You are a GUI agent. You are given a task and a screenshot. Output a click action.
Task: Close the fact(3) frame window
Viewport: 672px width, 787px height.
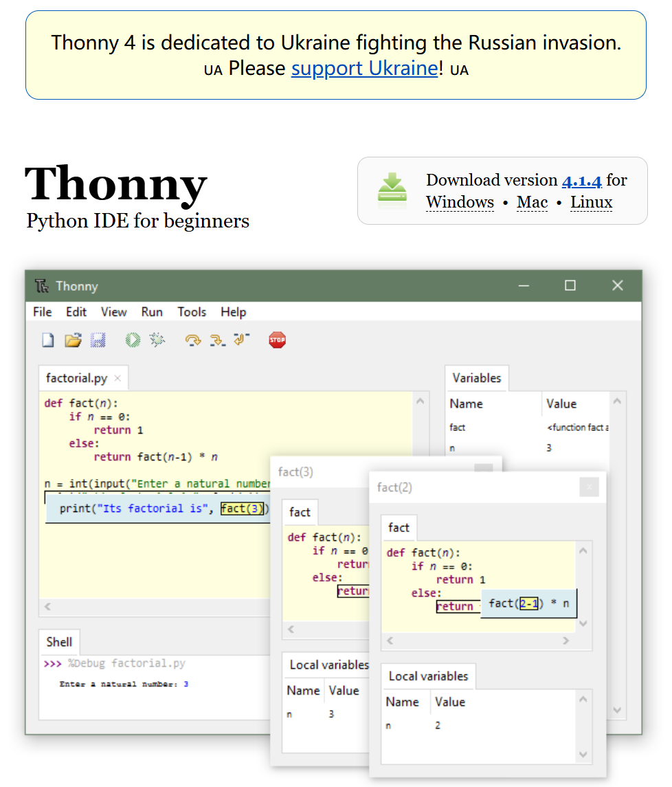click(484, 468)
